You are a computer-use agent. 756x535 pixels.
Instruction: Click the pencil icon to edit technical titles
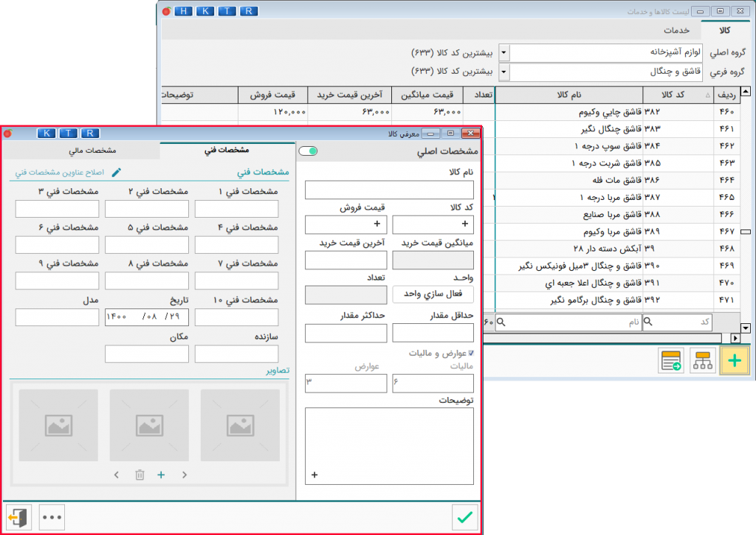[x=116, y=172]
